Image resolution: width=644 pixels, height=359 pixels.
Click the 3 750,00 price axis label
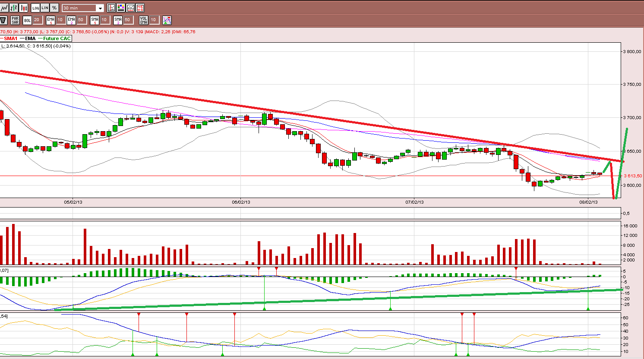pos(632,84)
